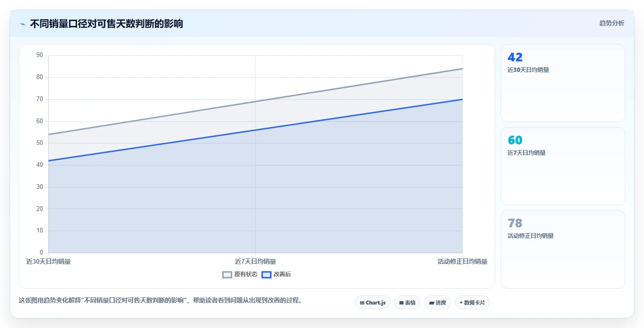The image size is (644, 328).
Task: Select the card showing 60 近7天日均销量
Action: (x=563, y=166)
